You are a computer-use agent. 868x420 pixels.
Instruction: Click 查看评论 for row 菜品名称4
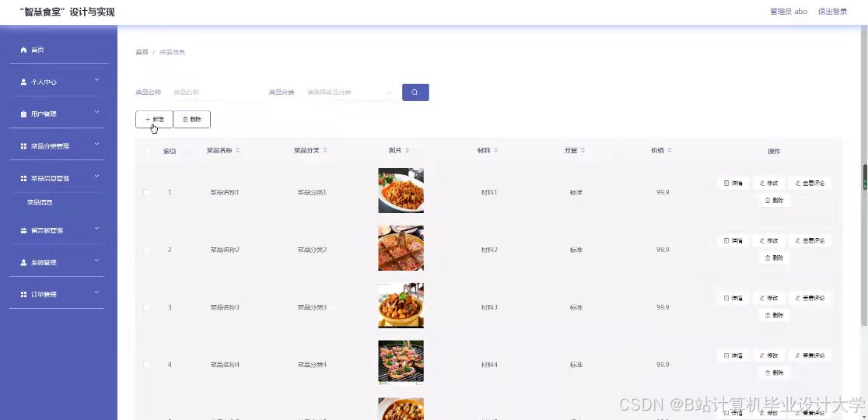point(810,355)
